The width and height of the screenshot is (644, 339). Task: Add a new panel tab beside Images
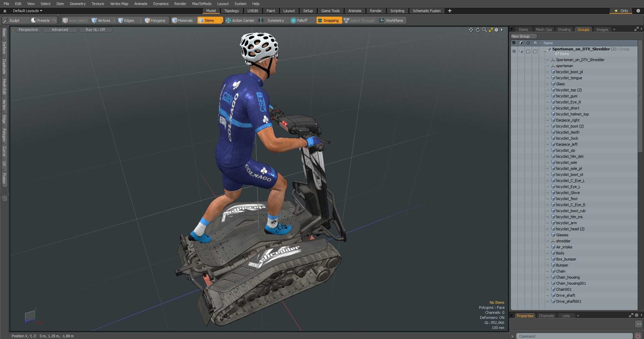614,30
